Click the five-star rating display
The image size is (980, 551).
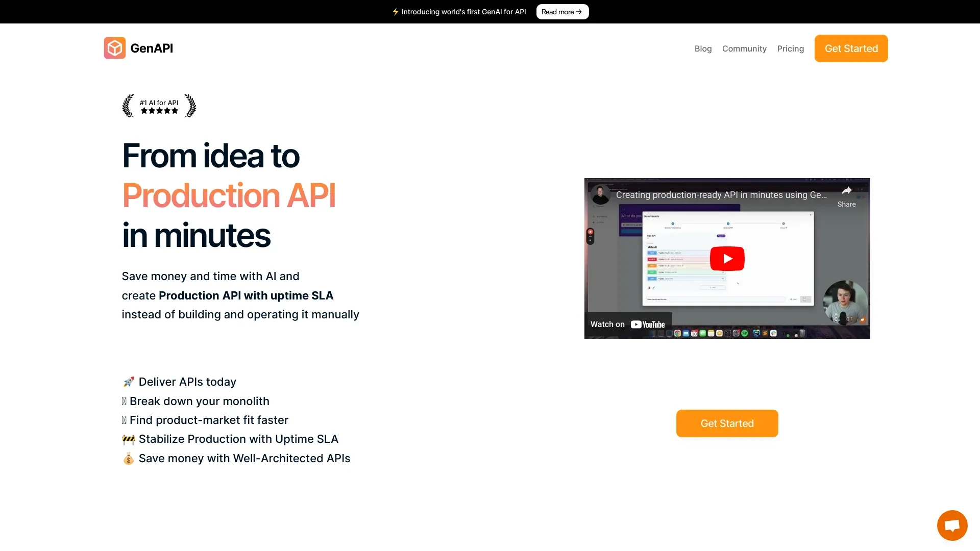click(x=158, y=110)
